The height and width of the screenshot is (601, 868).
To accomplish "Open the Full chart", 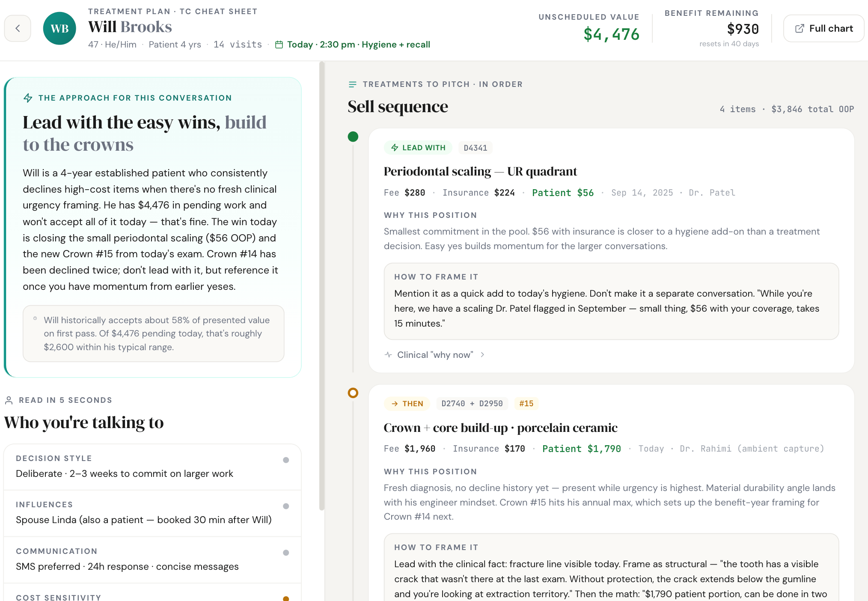I will 823,28.
